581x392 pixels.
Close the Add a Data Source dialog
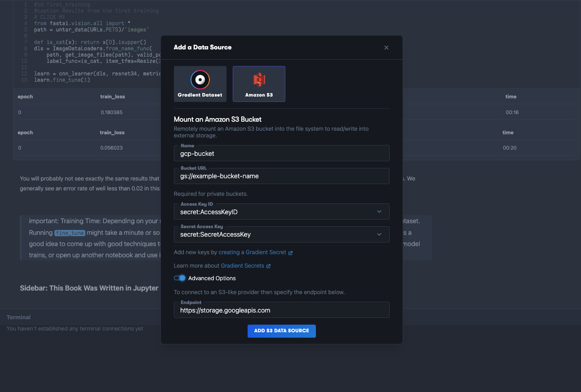pyautogui.click(x=386, y=48)
